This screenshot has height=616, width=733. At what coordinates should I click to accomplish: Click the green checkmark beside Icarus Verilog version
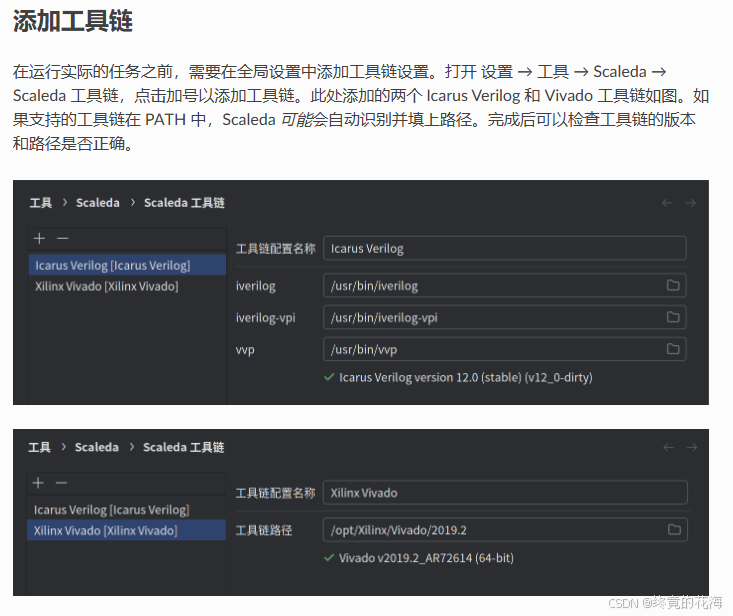click(x=329, y=377)
